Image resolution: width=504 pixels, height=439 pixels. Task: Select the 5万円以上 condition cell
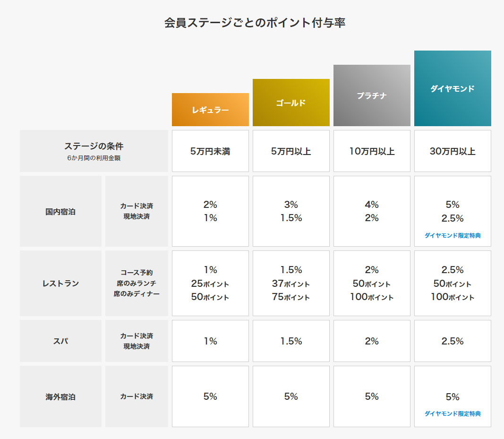coord(291,151)
